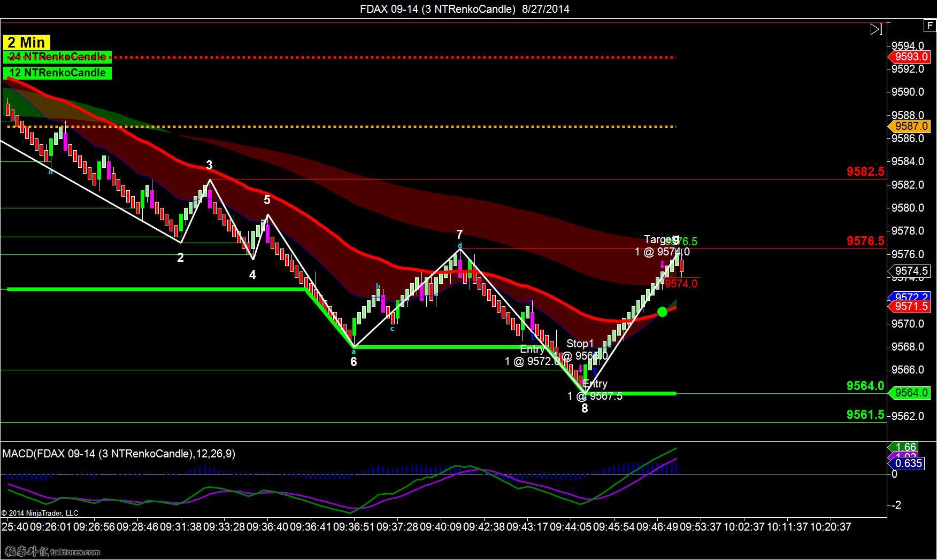Viewport: 937px width, 560px height.
Task: Select the green dot marker on the red average
Action: point(662,312)
